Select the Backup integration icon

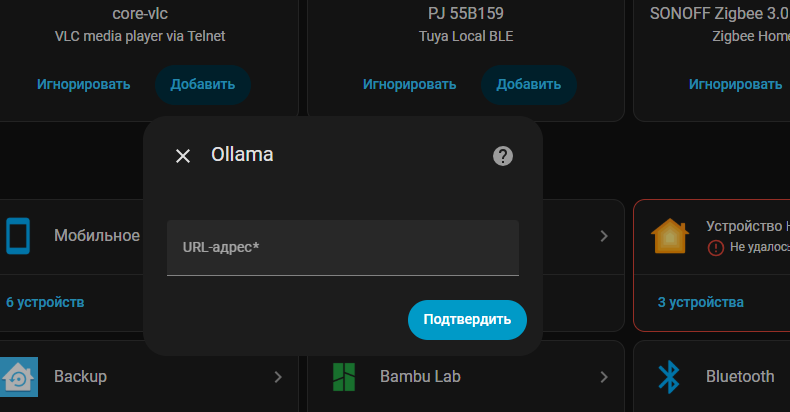(19, 377)
